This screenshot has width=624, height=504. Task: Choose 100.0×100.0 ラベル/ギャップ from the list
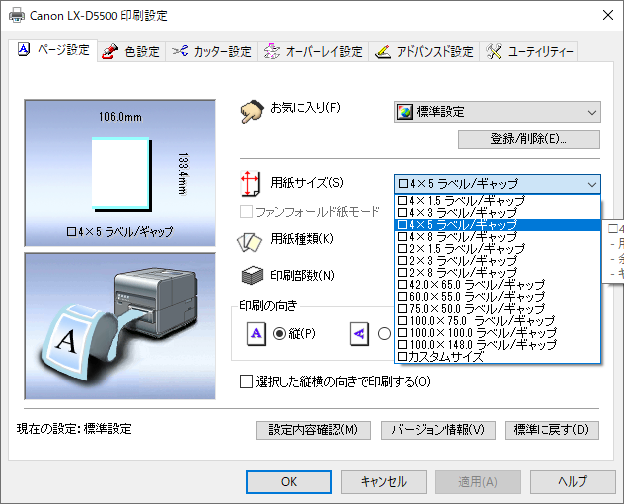(497, 332)
